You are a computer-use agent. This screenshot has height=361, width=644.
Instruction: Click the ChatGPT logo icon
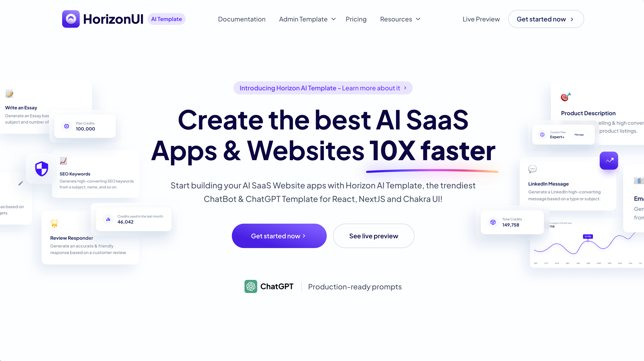click(x=251, y=287)
